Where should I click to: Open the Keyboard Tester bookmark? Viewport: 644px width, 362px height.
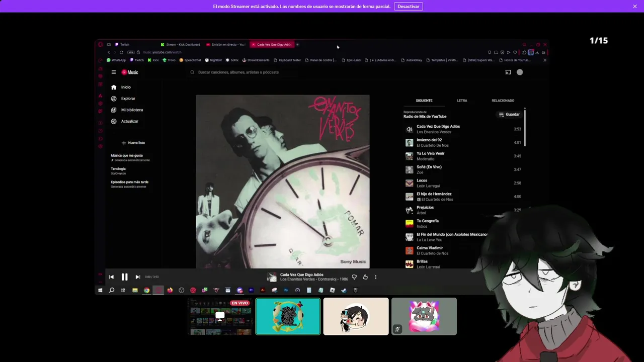tap(287, 60)
